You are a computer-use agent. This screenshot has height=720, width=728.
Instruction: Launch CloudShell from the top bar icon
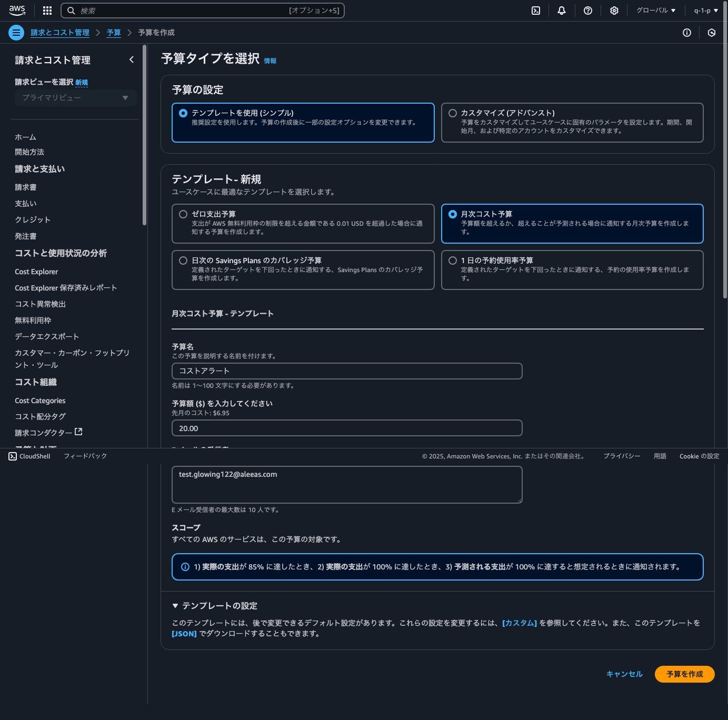(x=536, y=11)
